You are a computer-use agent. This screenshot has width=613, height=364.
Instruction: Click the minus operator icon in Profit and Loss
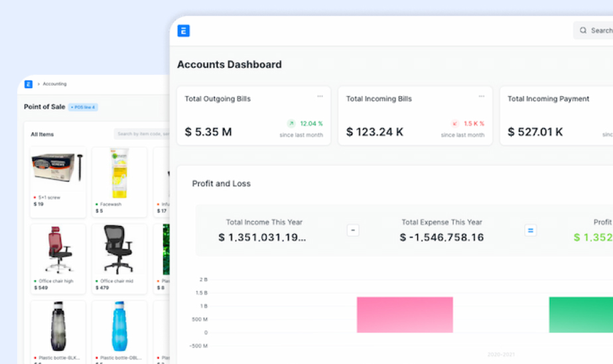coord(353,231)
